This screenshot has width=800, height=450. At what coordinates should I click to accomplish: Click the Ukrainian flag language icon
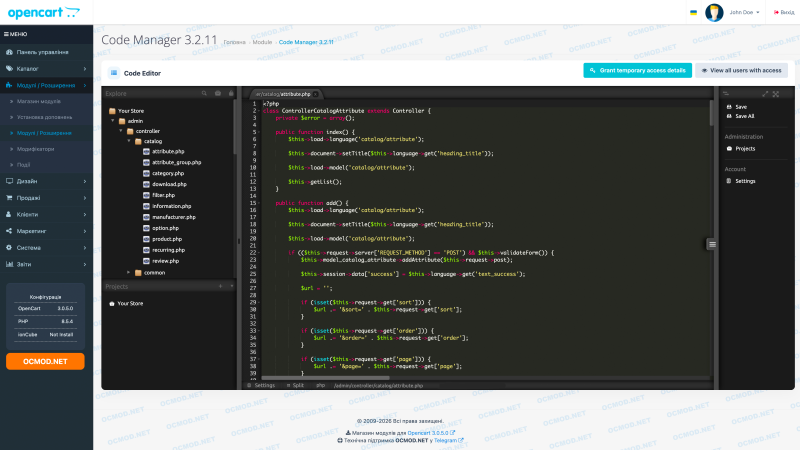coord(693,12)
